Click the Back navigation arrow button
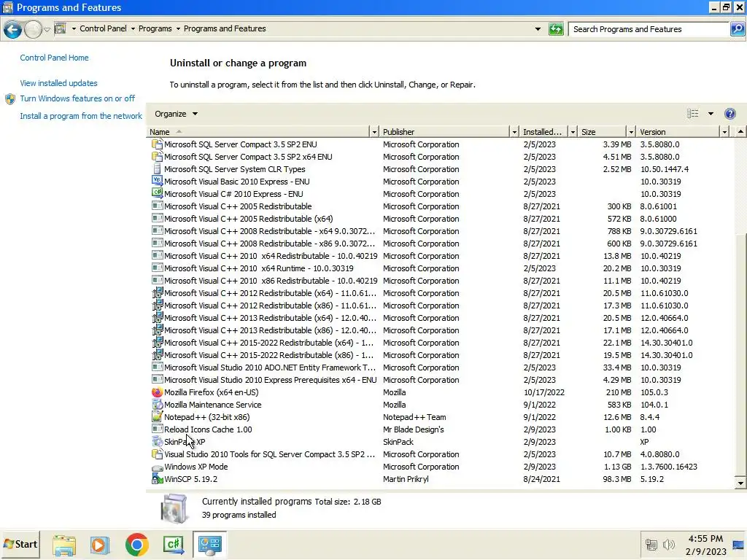This screenshot has height=560, width=747. tap(13, 29)
